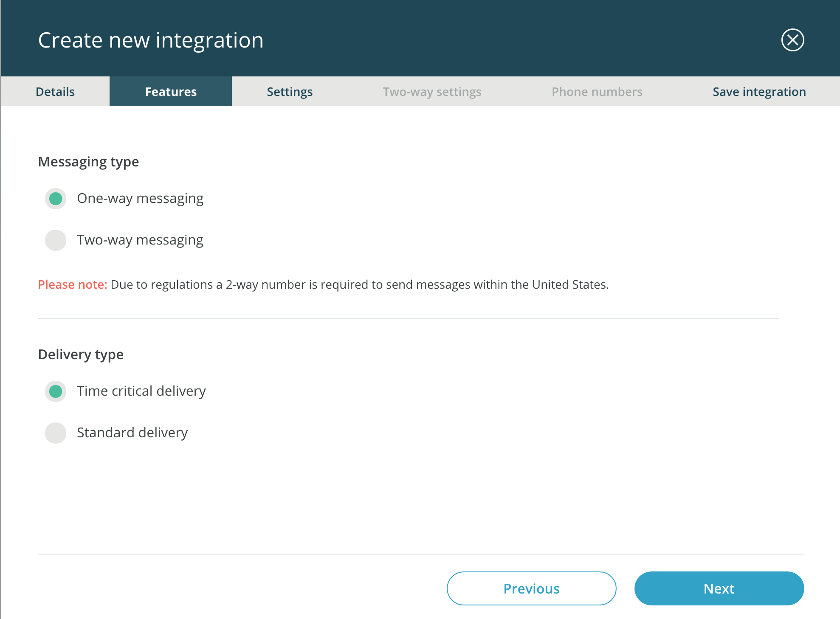Enable the Two-way messaging radio button
This screenshot has width=840, height=619.
[x=56, y=240]
